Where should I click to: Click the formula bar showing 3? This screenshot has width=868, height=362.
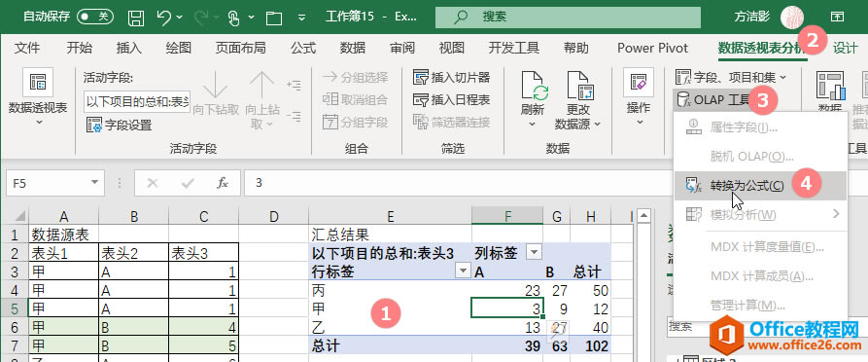click(460, 183)
